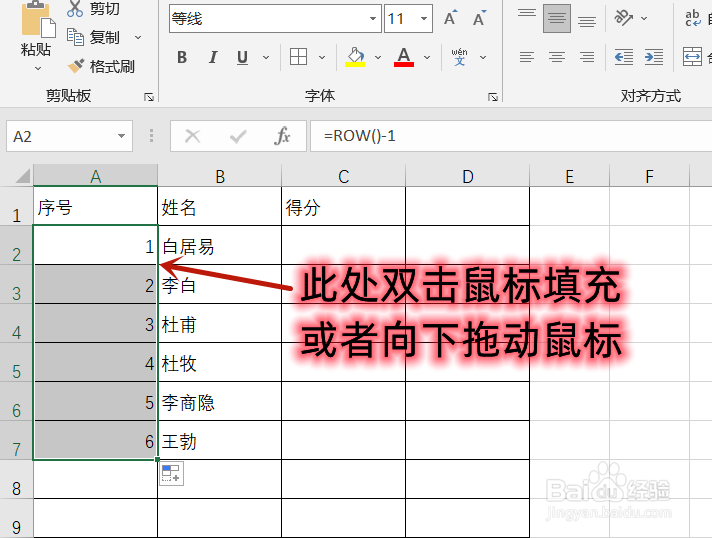Open the font size 11 dropdown
Screen dimensions: 712x538
424,19
